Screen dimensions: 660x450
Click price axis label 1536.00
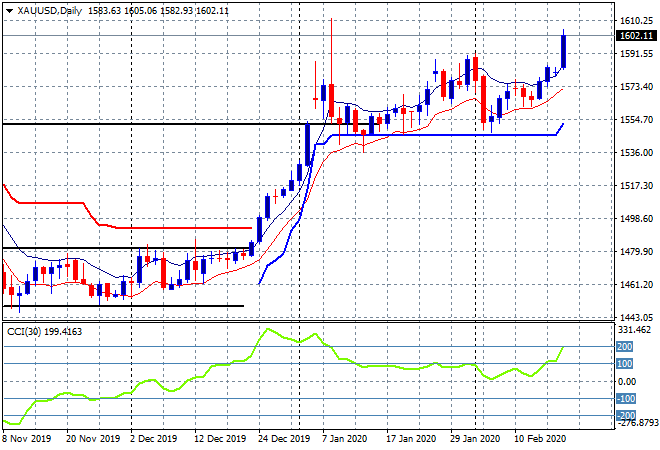coord(636,152)
